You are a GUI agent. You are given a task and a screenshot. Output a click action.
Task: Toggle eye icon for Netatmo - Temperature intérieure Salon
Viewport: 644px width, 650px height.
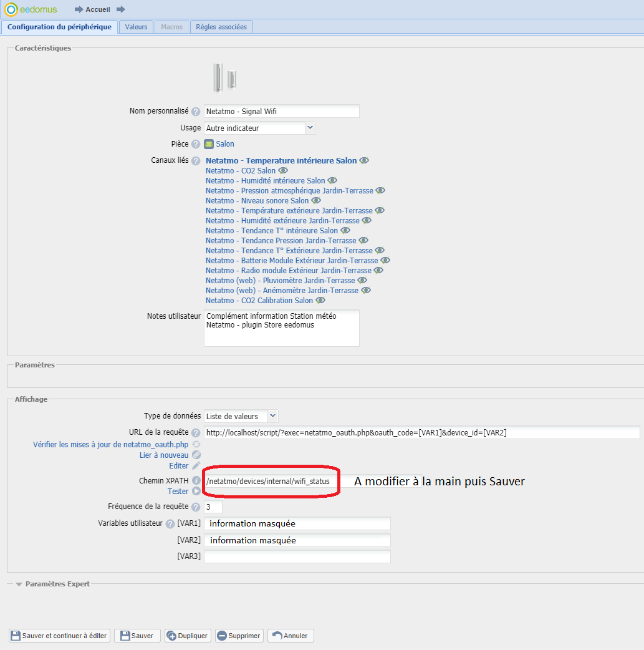point(364,161)
